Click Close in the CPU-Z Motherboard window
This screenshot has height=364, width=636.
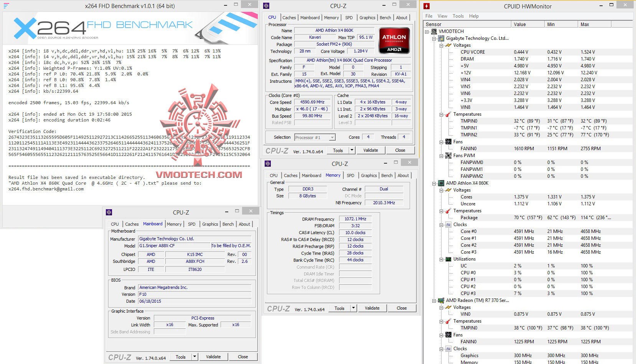pos(243,357)
